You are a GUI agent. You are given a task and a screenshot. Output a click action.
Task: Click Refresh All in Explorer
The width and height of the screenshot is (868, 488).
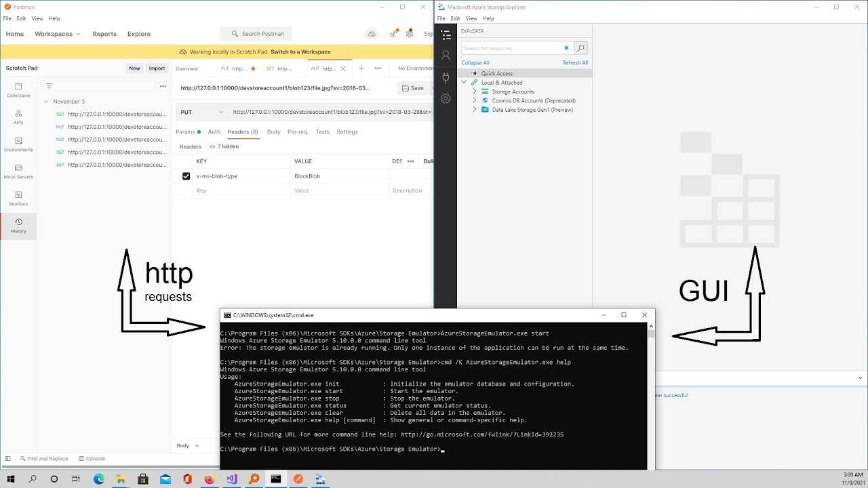click(575, 63)
